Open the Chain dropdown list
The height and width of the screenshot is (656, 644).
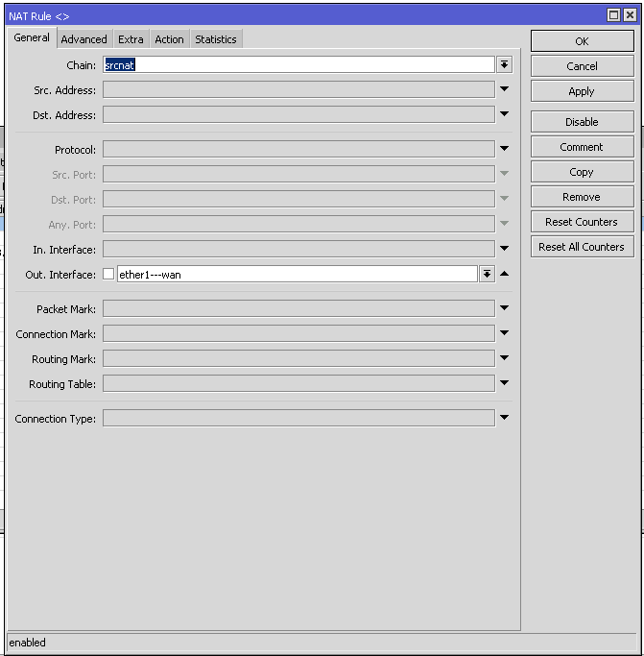[504, 65]
